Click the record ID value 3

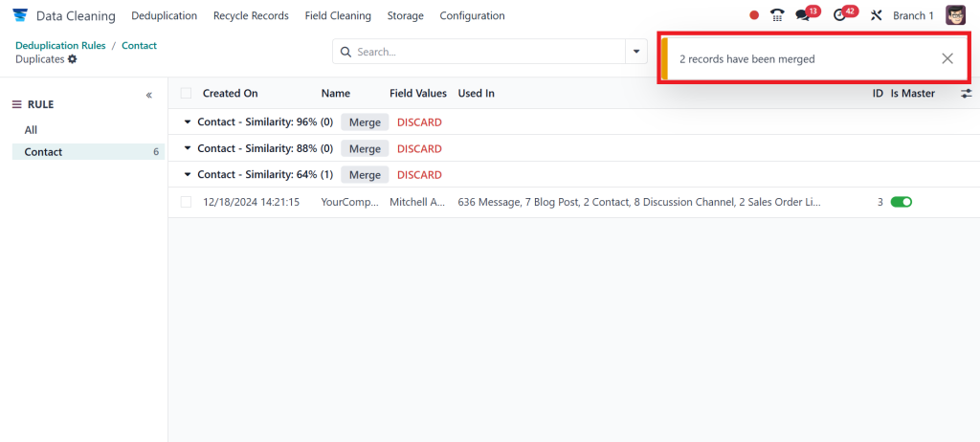880,202
